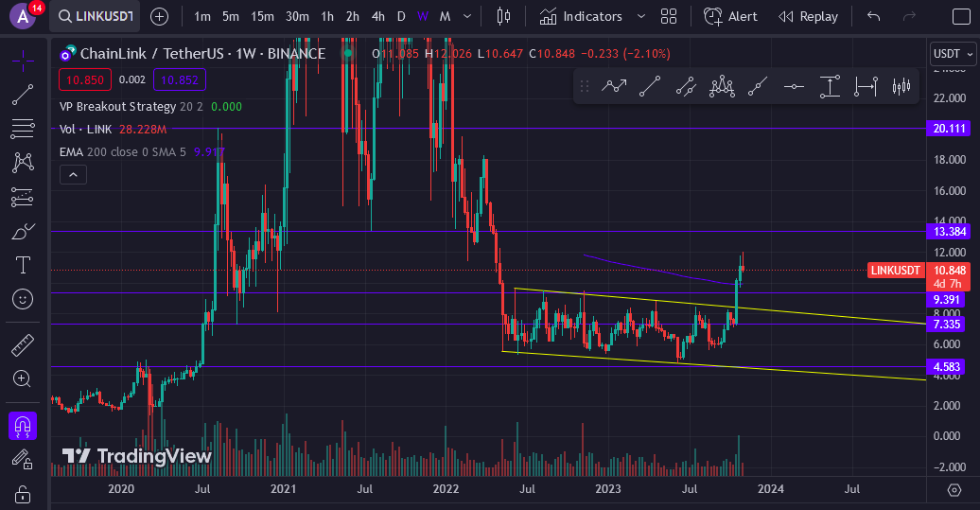Switch to the daily D timeframe
Screen dimensions: 980x510
(x=401, y=17)
